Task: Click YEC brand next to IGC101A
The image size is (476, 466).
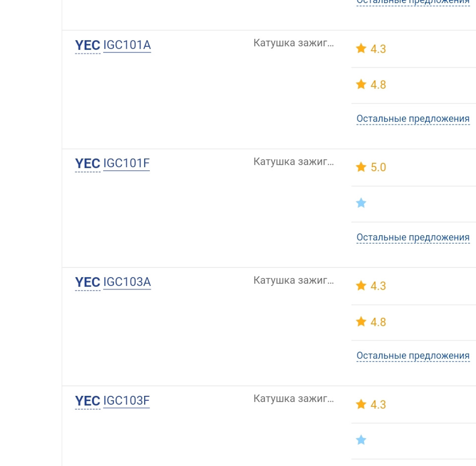Action: pos(87,45)
